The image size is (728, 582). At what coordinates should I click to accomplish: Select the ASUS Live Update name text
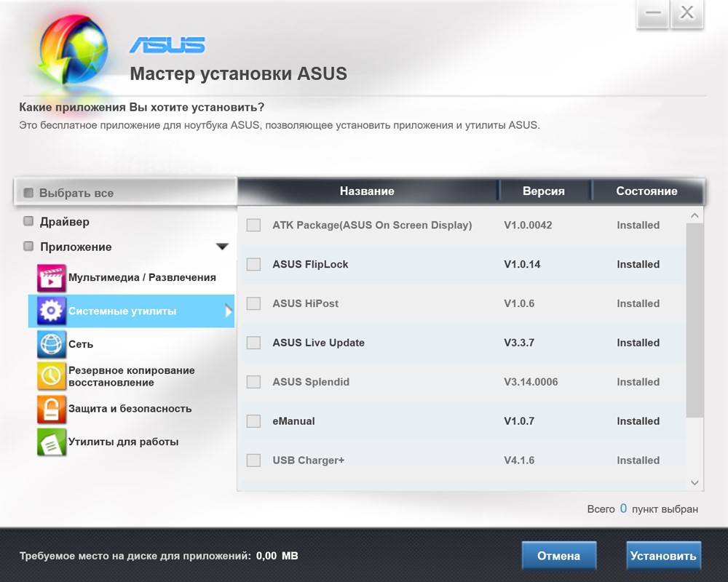click(319, 343)
